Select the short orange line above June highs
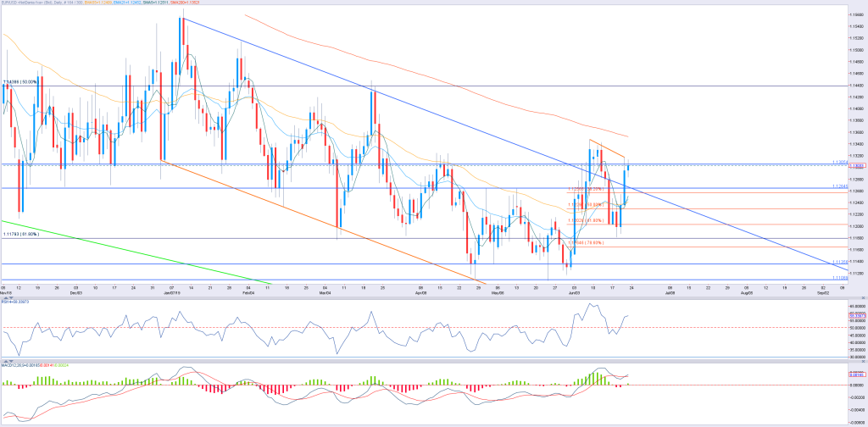The height and width of the screenshot is (427, 868). pyautogui.click(x=607, y=148)
